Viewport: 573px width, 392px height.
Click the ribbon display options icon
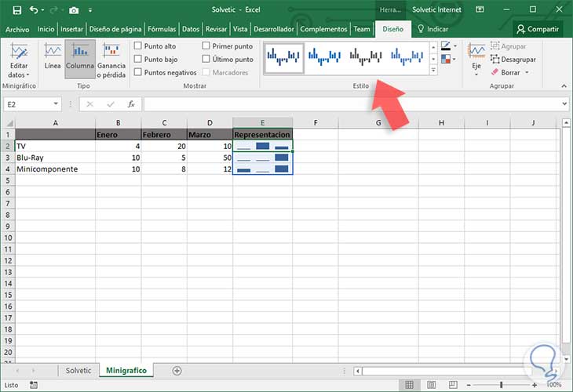coord(480,9)
